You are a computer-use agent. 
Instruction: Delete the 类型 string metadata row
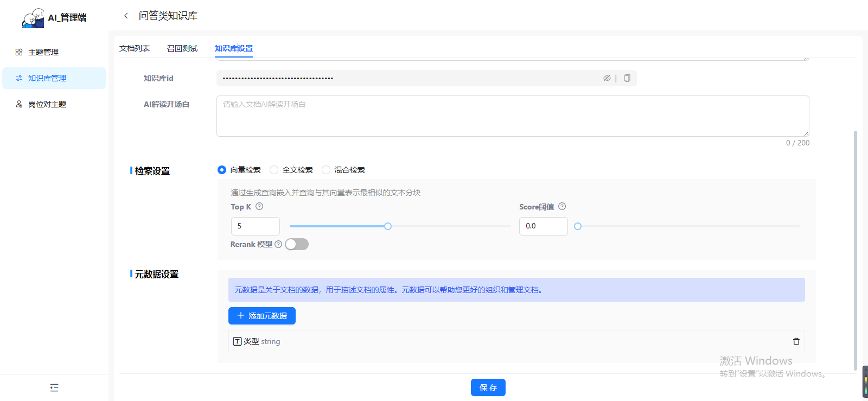(x=796, y=341)
